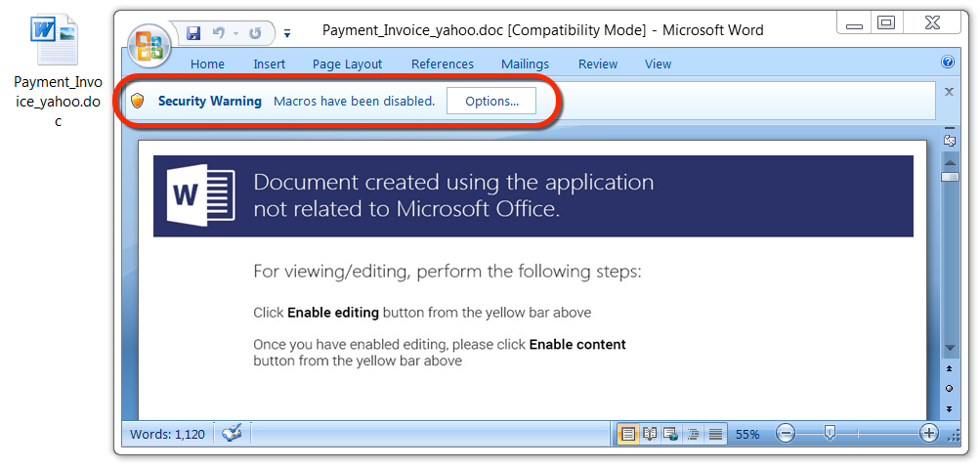
Task: Click the Word Help question mark icon
Action: pyautogui.click(x=948, y=62)
